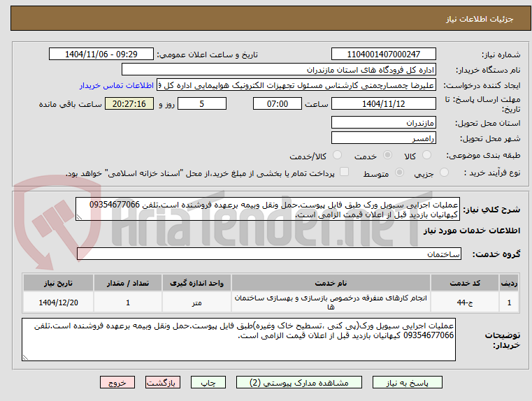
Task: Click the remaining days field 5
Action: pos(202,103)
